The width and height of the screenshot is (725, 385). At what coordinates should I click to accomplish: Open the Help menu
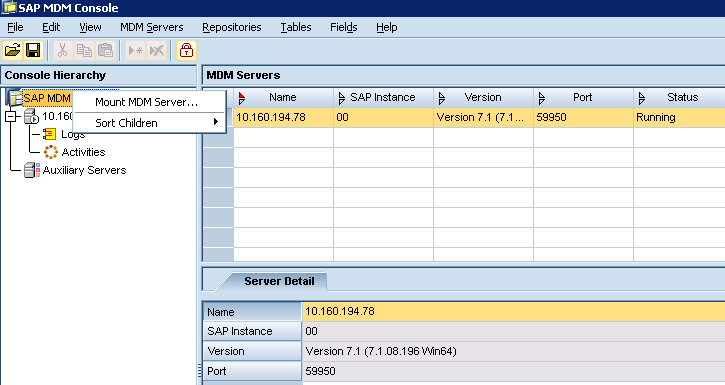point(387,27)
